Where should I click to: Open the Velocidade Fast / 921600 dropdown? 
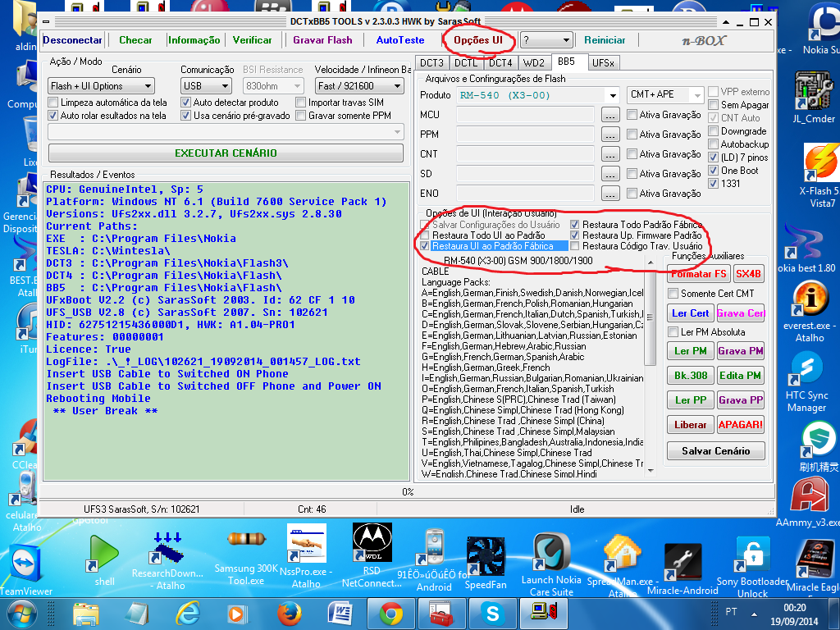point(359,85)
